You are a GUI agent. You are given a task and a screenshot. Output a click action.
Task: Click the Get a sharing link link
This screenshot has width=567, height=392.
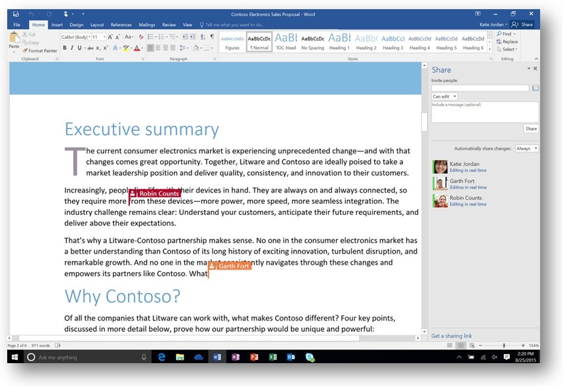[x=451, y=336]
